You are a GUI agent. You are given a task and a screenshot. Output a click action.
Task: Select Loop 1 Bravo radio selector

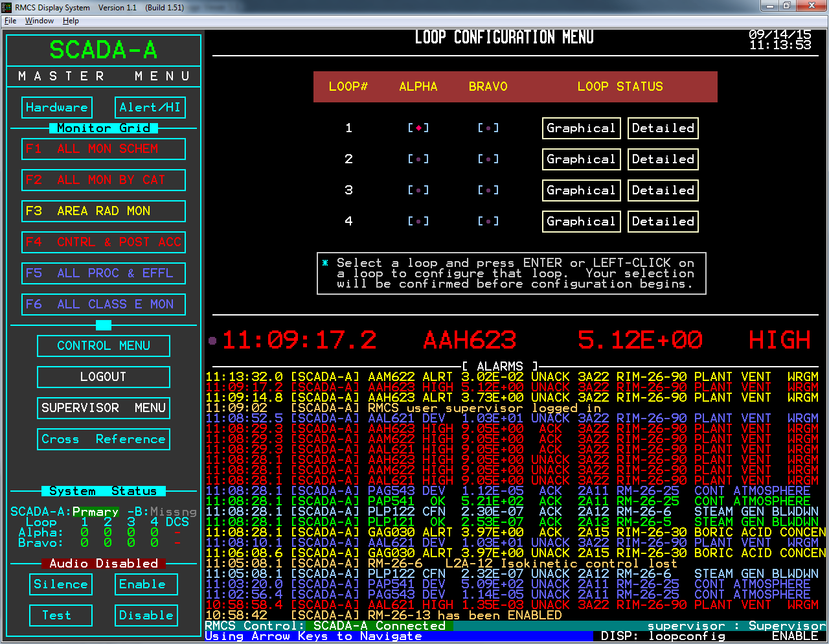(488, 128)
